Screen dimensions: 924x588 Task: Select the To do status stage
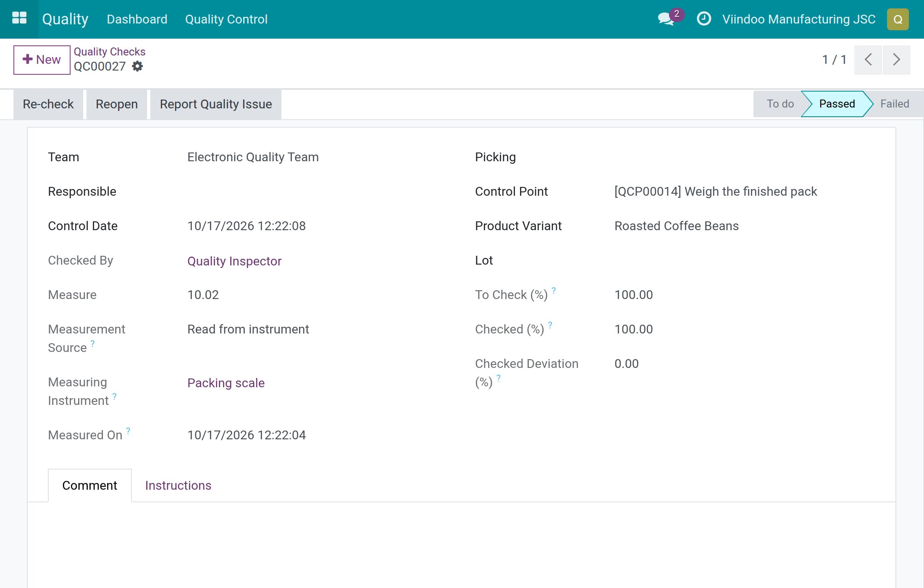point(780,104)
